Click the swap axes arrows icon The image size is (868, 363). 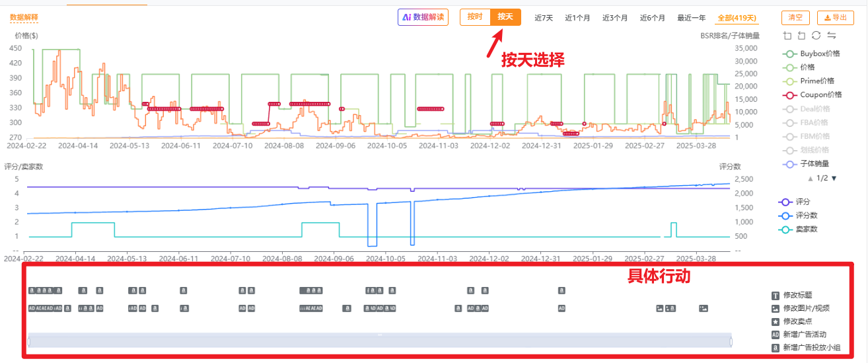point(832,36)
